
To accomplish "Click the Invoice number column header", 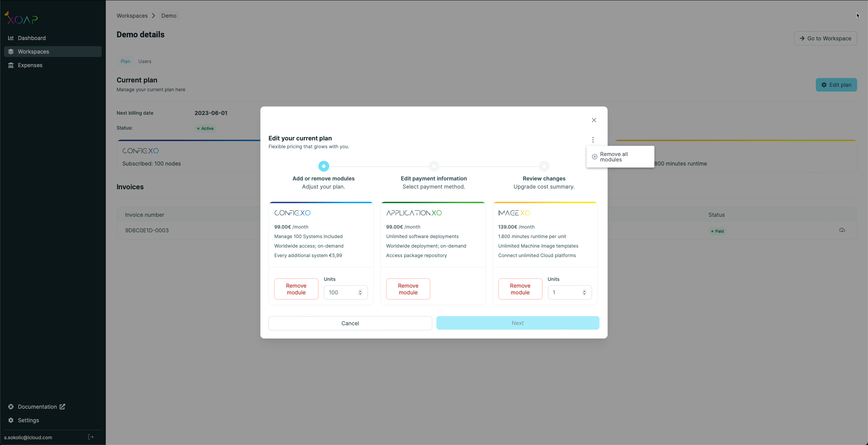I will [x=144, y=215].
